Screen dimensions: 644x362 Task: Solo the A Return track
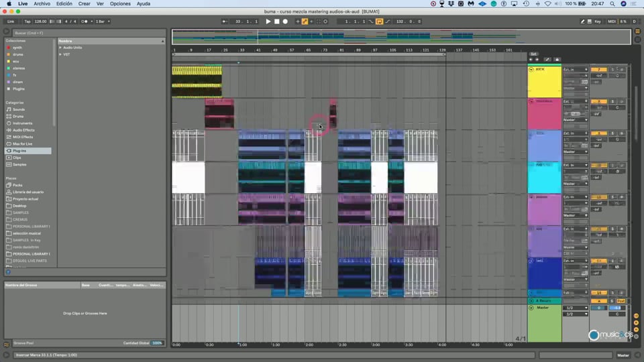pyautogui.click(x=612, y=301)
